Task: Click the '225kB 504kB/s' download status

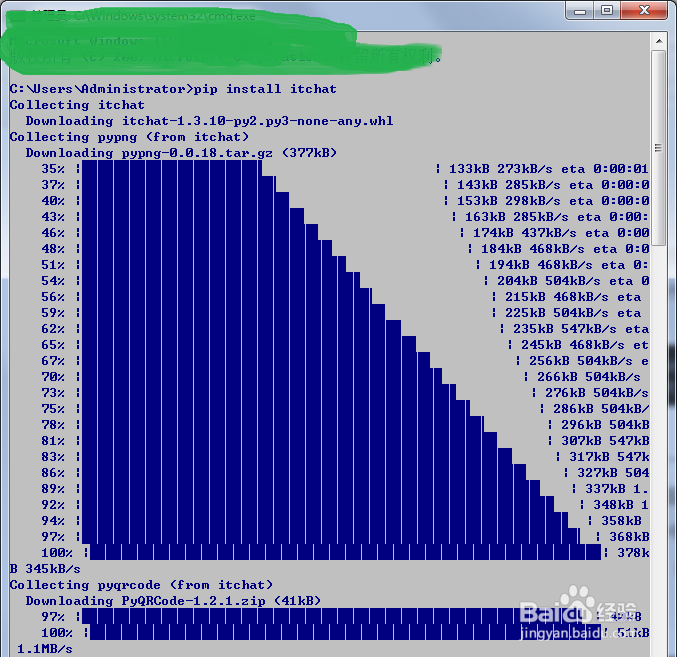Action: pyautogui.click(x=557, y=313)
